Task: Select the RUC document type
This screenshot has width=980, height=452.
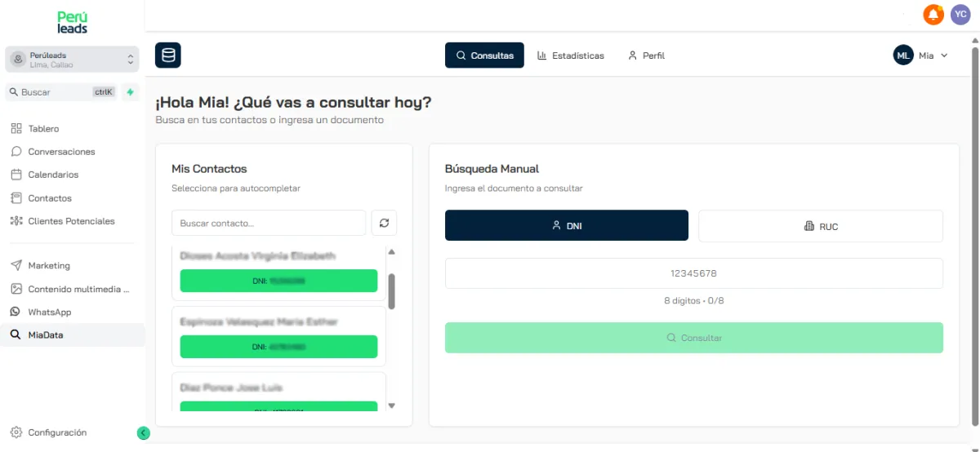Action: coord(820,226)
